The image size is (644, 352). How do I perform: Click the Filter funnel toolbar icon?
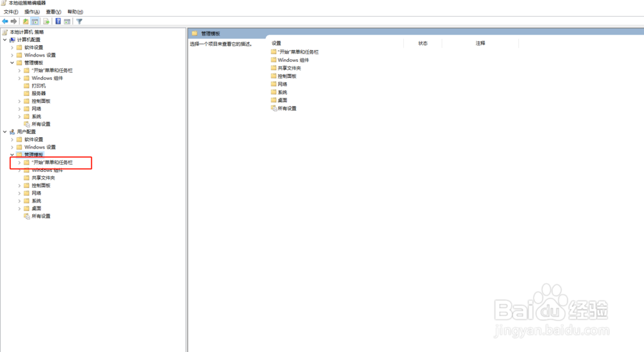coord(79,21)
